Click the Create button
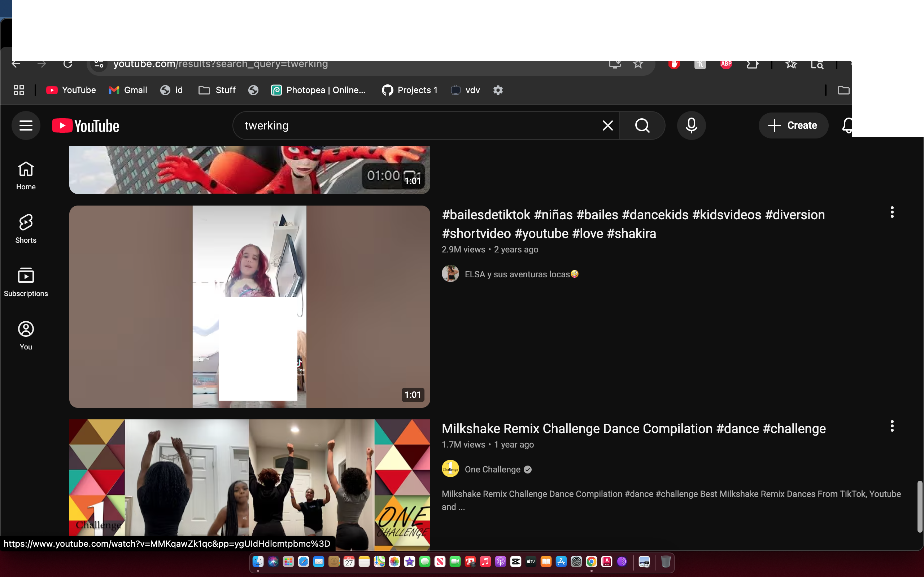The image size is (924, 577). (793, 125)
